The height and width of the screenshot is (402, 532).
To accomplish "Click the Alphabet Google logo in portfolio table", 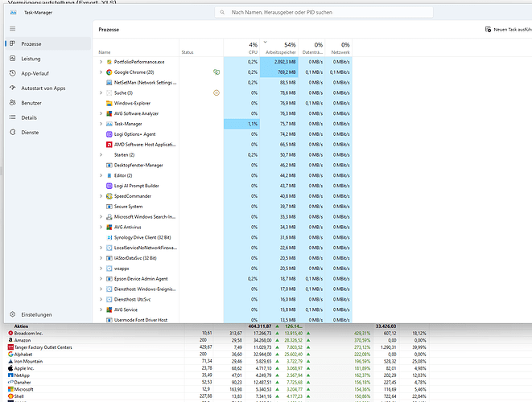I will [10, 355].
